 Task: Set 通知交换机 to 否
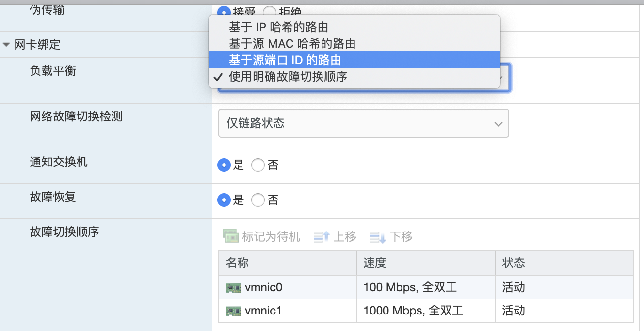click(x=258, y=165)
